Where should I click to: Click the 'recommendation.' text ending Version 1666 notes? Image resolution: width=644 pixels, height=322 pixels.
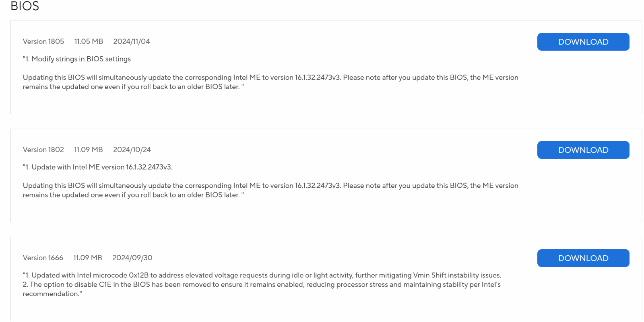click(52, 294)
